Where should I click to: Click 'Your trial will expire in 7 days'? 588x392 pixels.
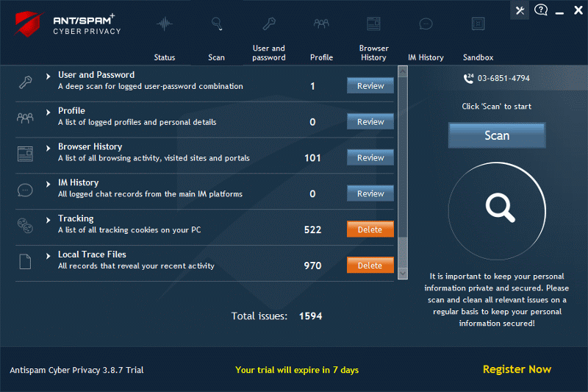[x=297, y=370]
